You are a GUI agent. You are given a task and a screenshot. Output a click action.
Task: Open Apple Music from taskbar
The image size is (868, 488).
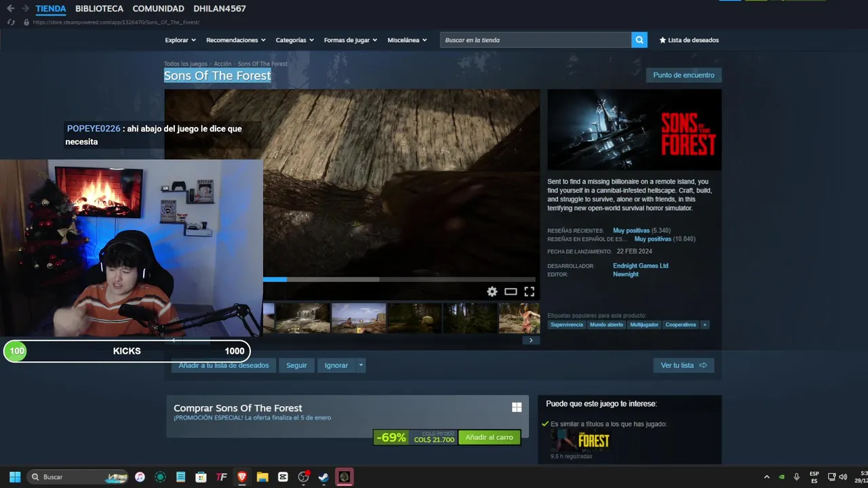click(140, 477)
